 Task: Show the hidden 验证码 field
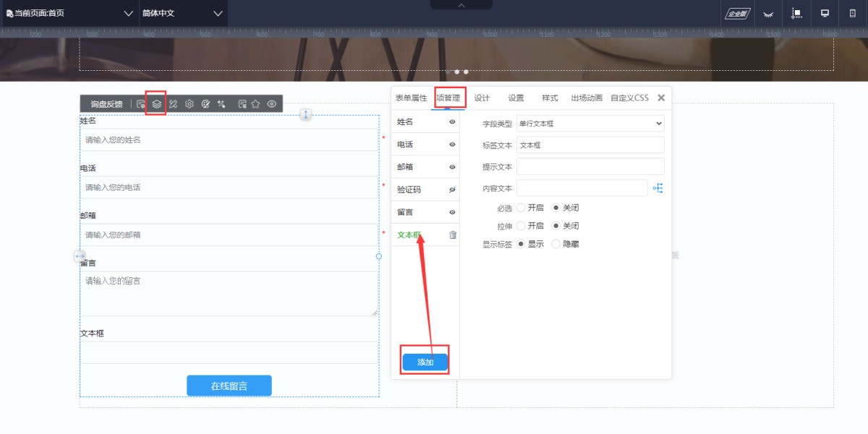[453, 190]
